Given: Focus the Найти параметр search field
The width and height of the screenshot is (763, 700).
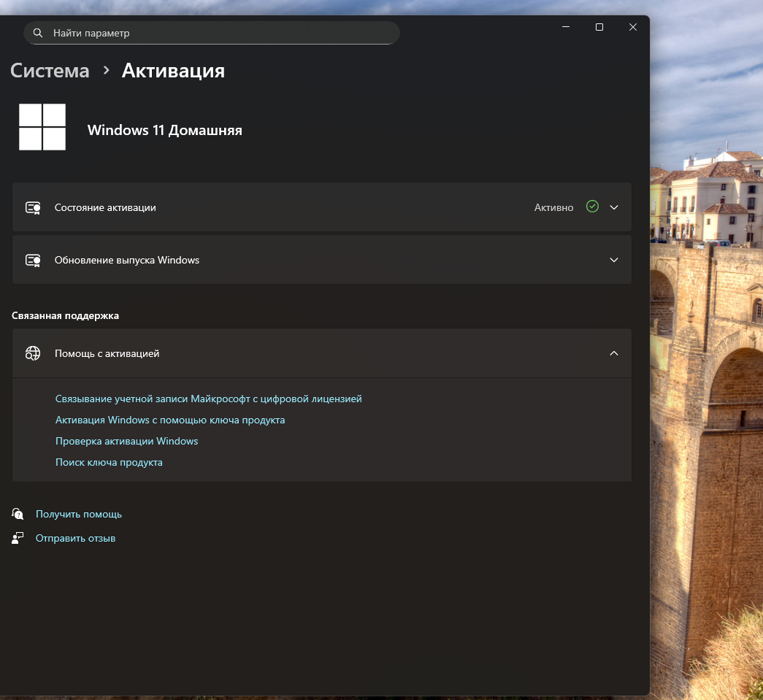Looking at the screenshot, I should coord(219,33).
